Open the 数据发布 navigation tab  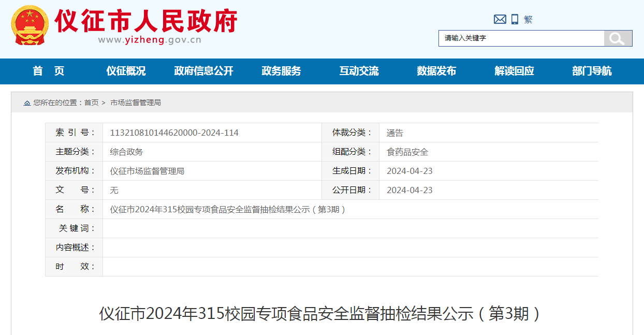tap(436, 71)
